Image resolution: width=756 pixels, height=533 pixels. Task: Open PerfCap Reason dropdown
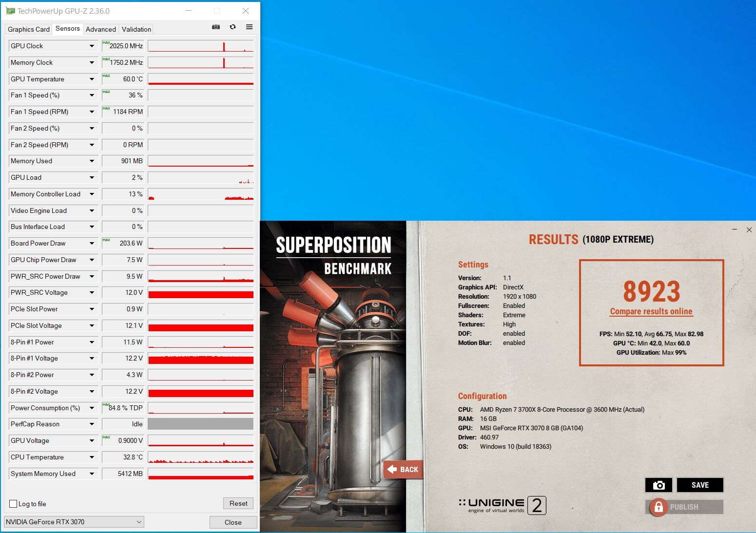[x=92, y=424]
